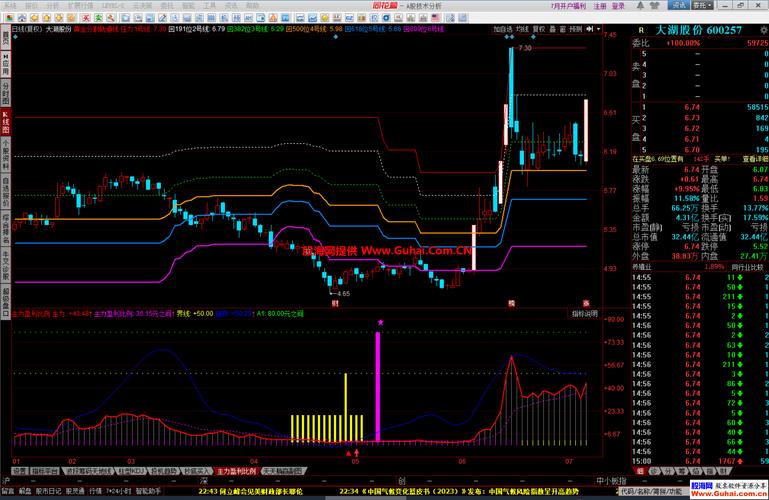The image size is (769, 500).
Task: Open the settings gear beside stock name
Action: (764, 29)
